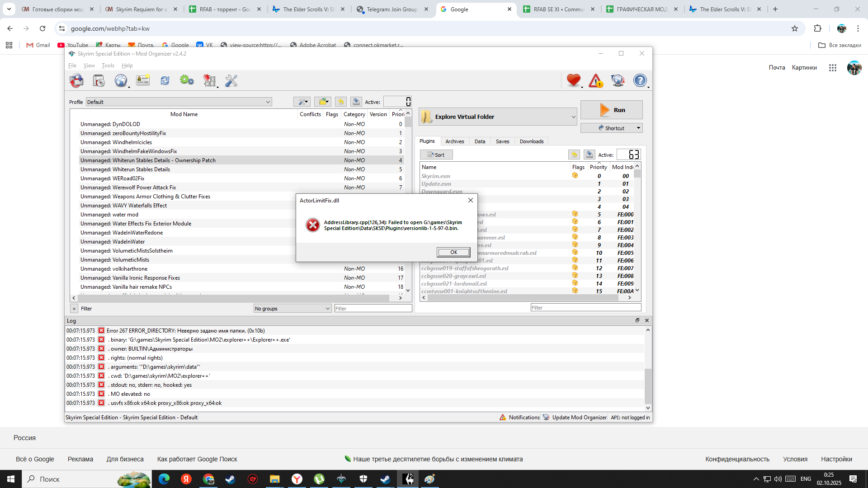Open the folder list dropdown button
This screenshot has width=868, height=488.
(x=323, y=102)
